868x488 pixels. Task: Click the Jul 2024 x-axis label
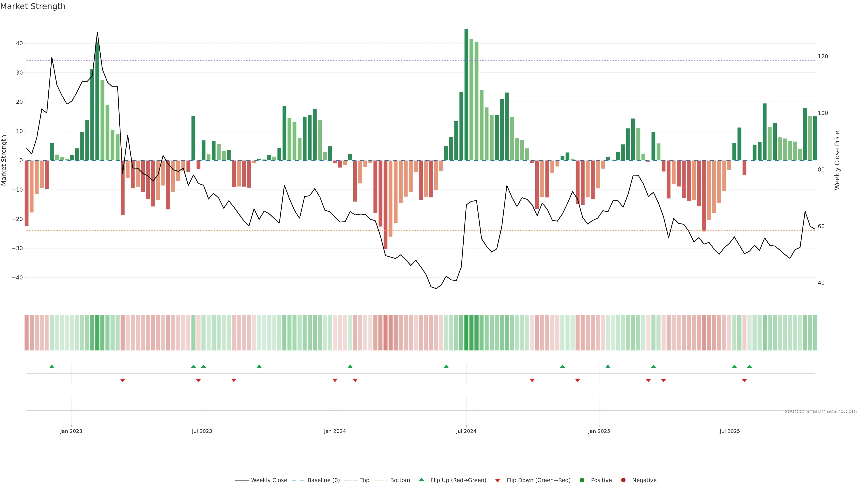coord(466,431)
